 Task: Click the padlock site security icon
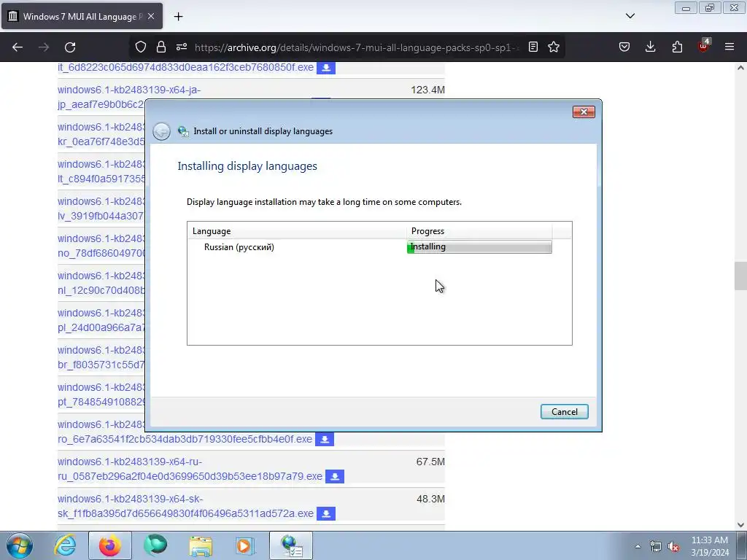coord(161,47)
